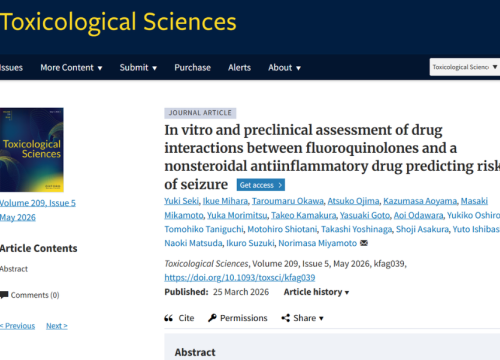Image resolution: width=500 pixels, height=360 pixels.
Task: Click the Permissions link text
Action: coord(244,318)
